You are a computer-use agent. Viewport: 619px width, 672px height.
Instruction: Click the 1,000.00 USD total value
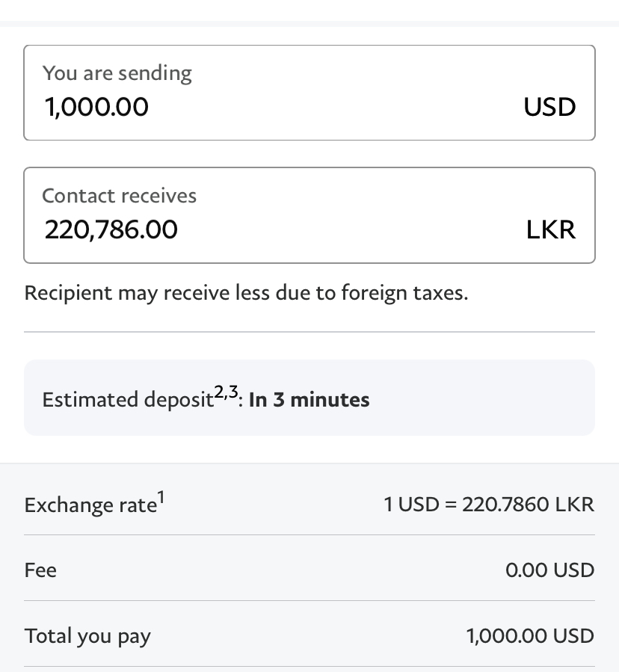pyautogui.click(x=530, y=636)
